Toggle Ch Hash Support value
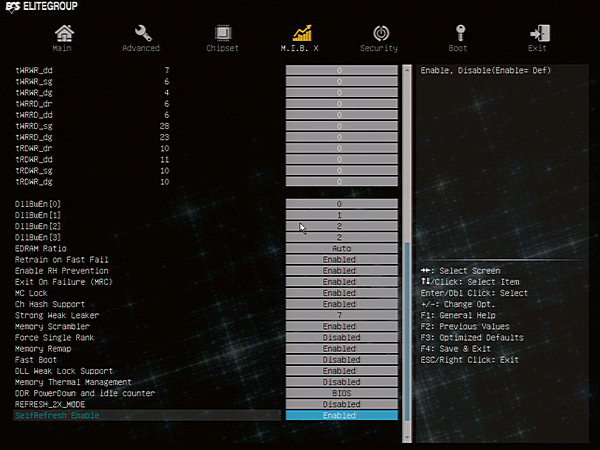The image size is (600, 450). tap(342, 304)
